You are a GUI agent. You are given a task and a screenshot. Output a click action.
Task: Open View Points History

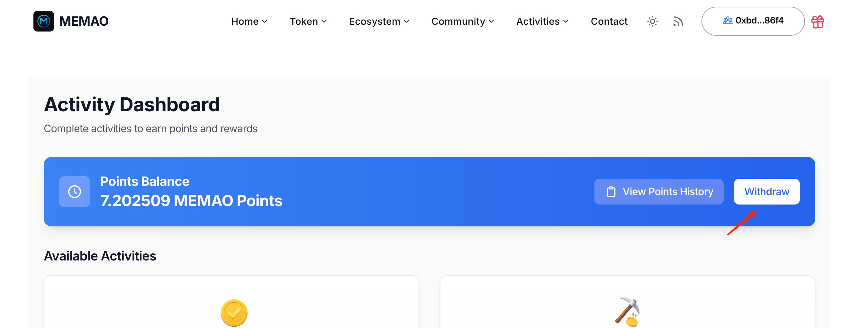click(659, 191)
